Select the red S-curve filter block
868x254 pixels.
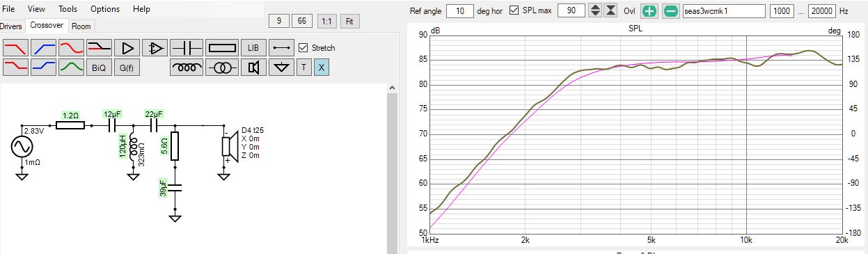pos(71,48)
